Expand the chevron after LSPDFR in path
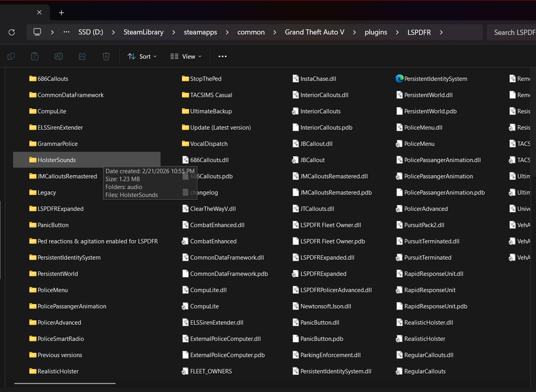 click(441, 32)
